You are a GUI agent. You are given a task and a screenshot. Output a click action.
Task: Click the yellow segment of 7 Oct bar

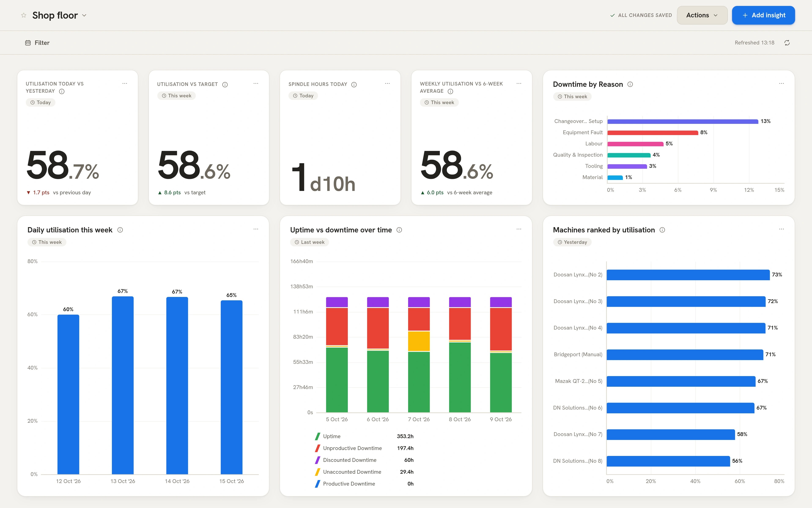pos(419,341)
